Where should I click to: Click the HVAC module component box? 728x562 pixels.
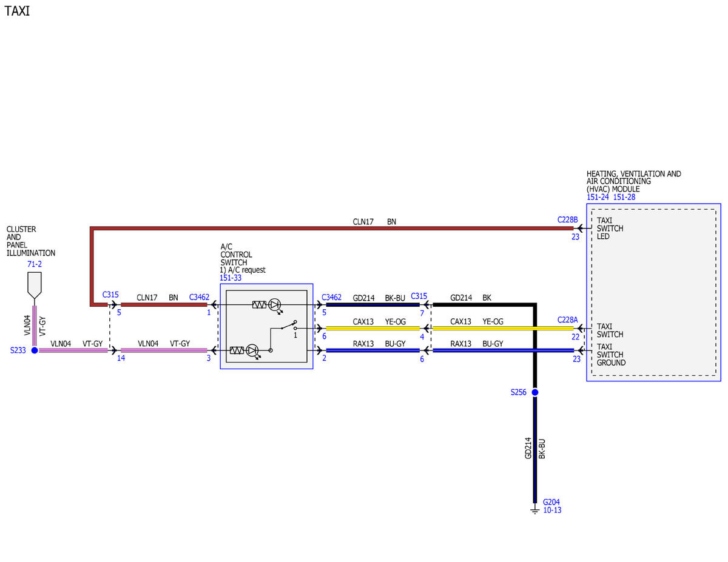(x=653, y=292)
